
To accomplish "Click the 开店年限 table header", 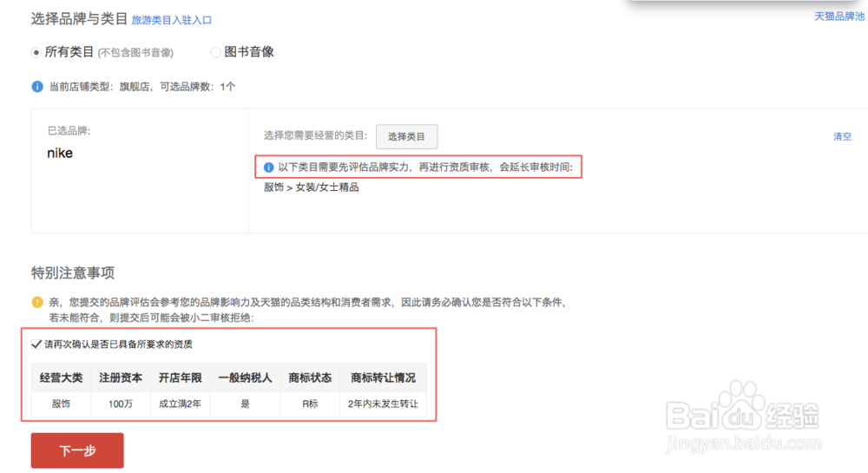I will click(181, 378).
